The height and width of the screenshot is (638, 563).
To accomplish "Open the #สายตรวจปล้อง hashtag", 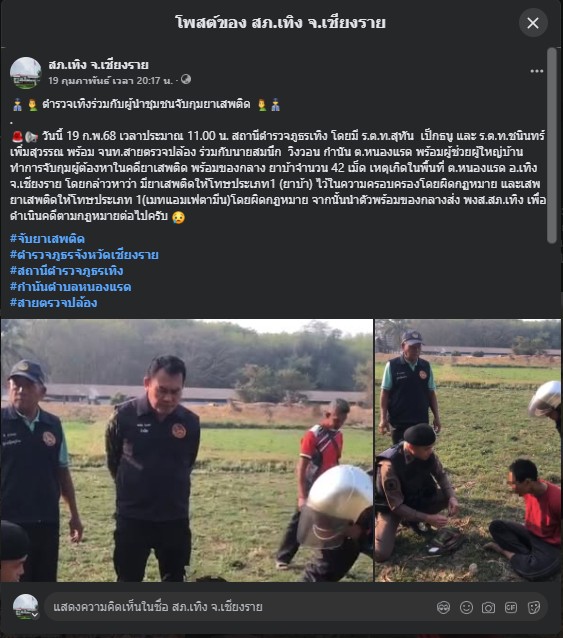I will pos(53,303).
